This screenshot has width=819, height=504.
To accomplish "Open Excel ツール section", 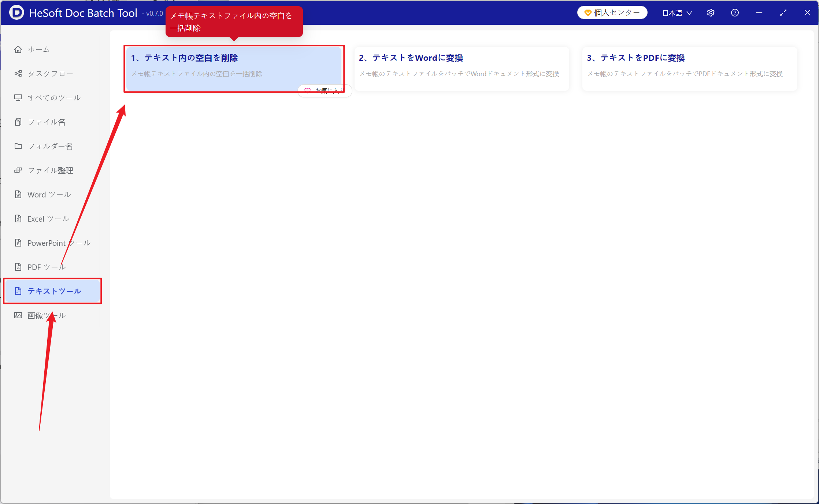I will coord(52,219).
